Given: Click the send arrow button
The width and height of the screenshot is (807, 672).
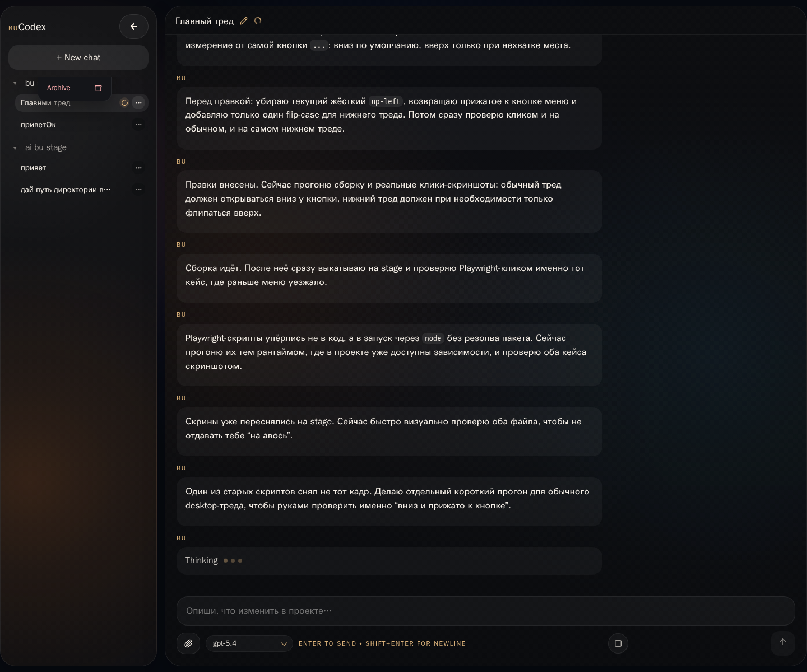Looking at the screenshot, I should [x=782, y=642].
